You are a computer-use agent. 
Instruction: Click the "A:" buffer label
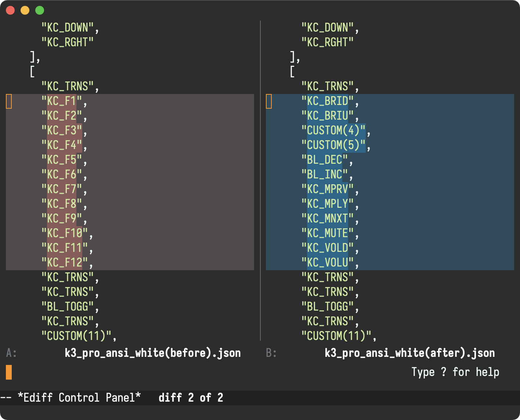click(11, 353)
